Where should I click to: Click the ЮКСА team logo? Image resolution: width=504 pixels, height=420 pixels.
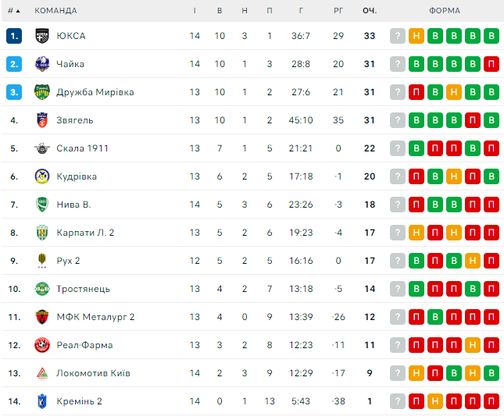[x=42, y=36]
